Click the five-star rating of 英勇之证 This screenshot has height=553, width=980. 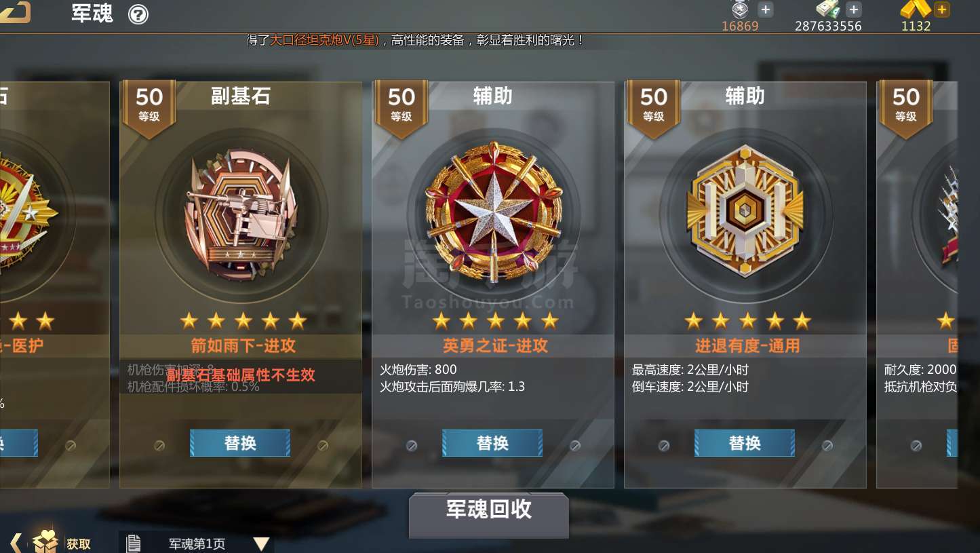click(x=495, y=320)
